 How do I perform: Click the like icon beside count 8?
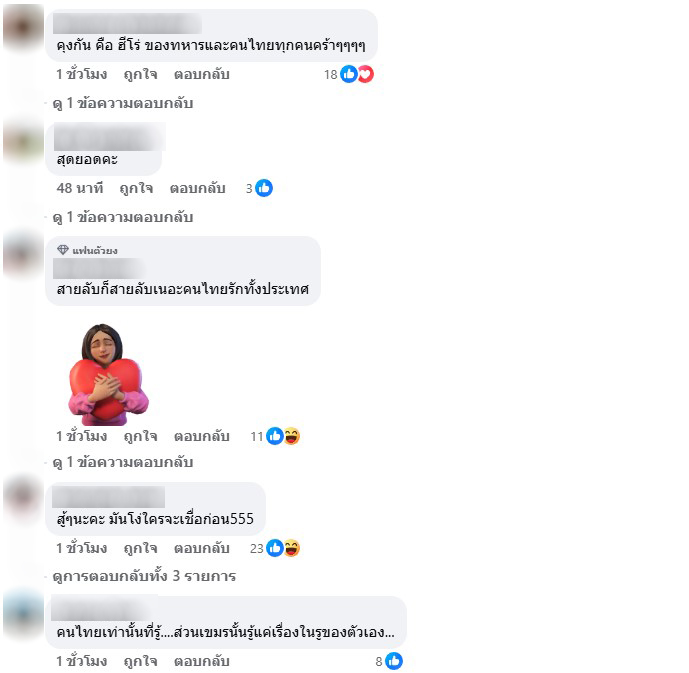click(x=394, y=661)
